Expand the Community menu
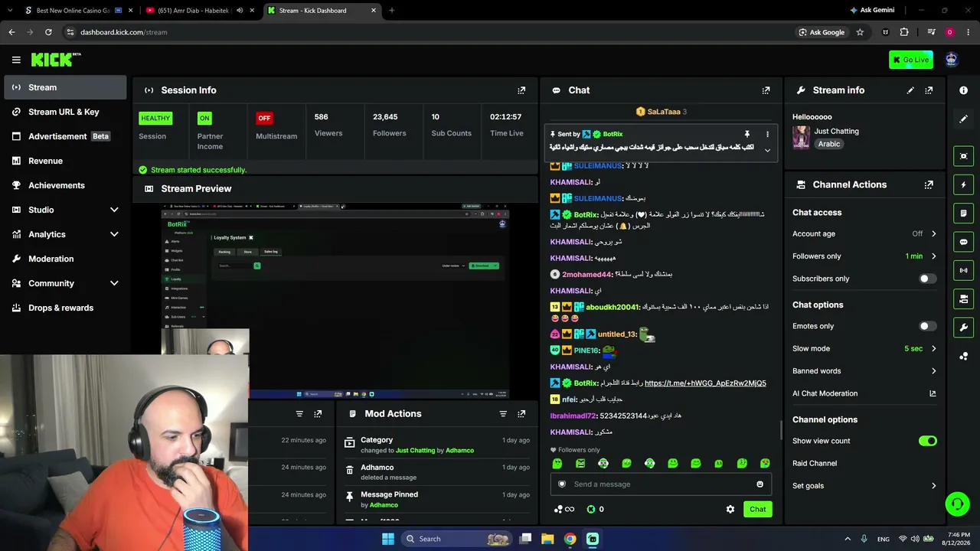The height and width of the screenshot is (551, 980). 114,283
